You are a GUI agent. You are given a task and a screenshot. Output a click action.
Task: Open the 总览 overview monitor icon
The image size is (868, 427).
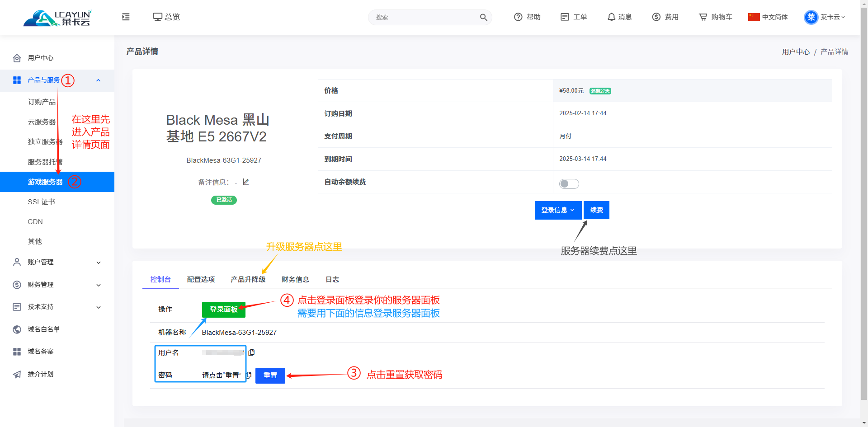157,17
